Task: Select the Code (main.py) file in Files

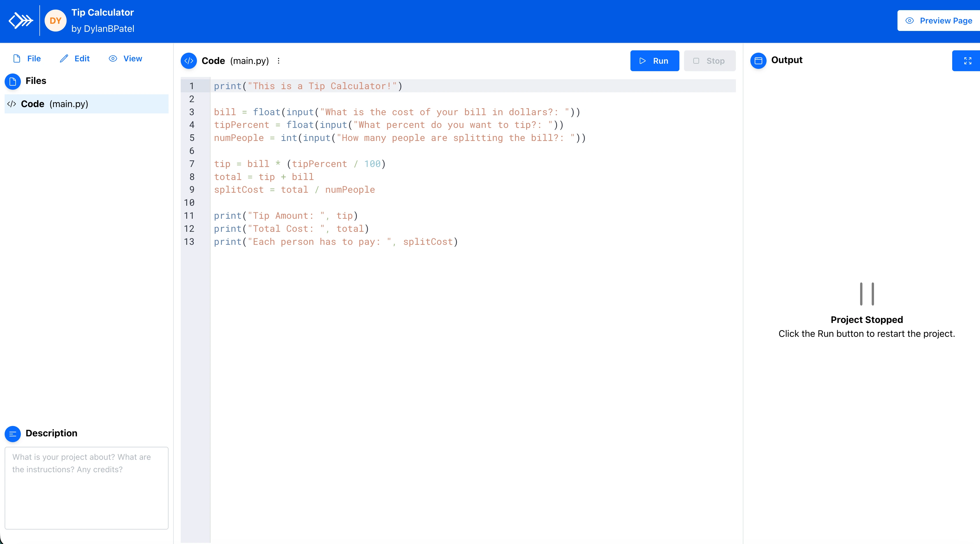Action: point(86,104)
